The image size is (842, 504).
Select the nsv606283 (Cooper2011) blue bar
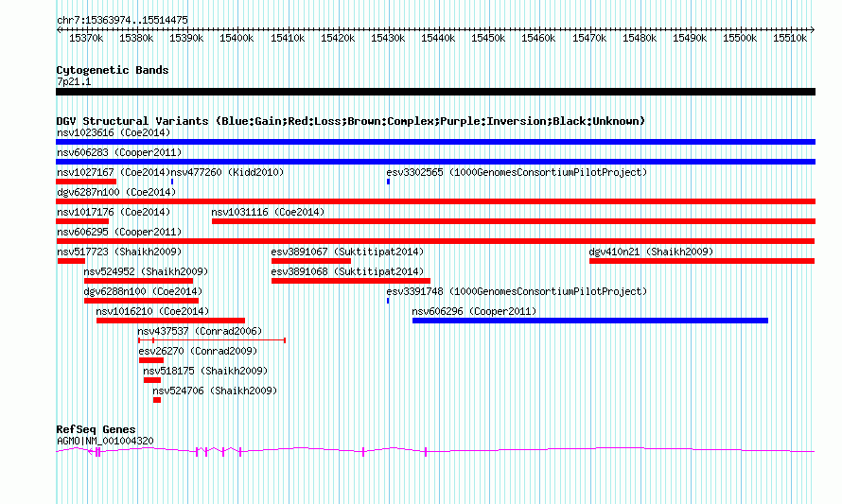point(435,162)
